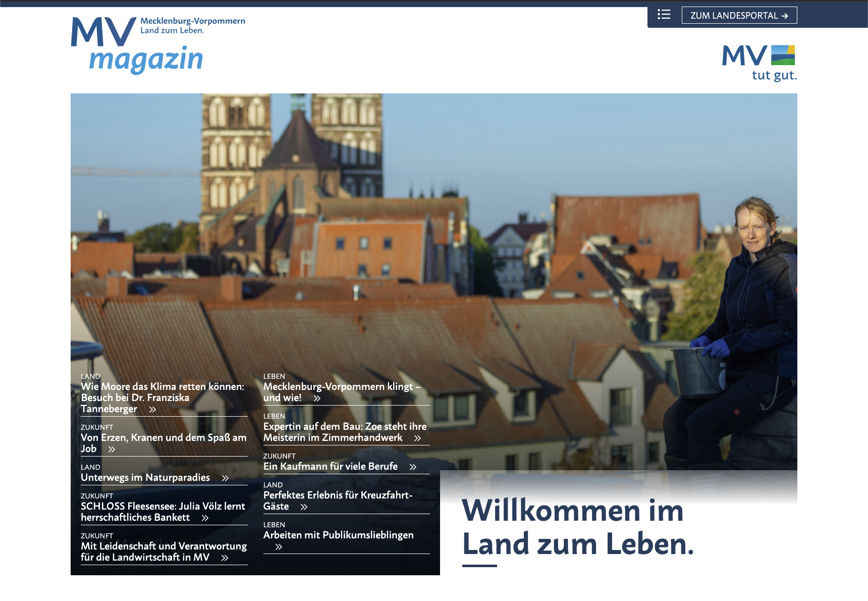Click the MV tut gut logo
This screenshot has height=601, width=868.
point(759,63)
